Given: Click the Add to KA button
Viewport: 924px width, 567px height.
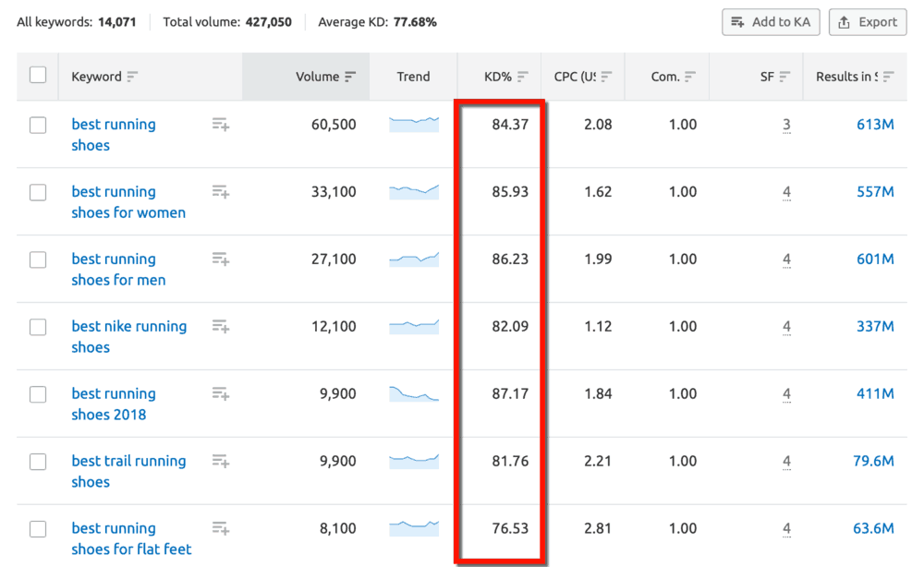Looking at the screenshot, I should (x=770, y=22).
